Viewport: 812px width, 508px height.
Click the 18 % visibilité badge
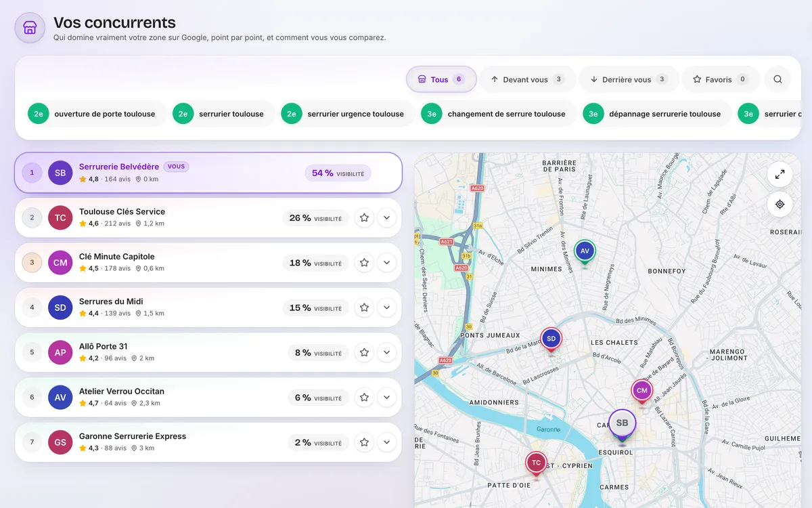coord(315,263)
